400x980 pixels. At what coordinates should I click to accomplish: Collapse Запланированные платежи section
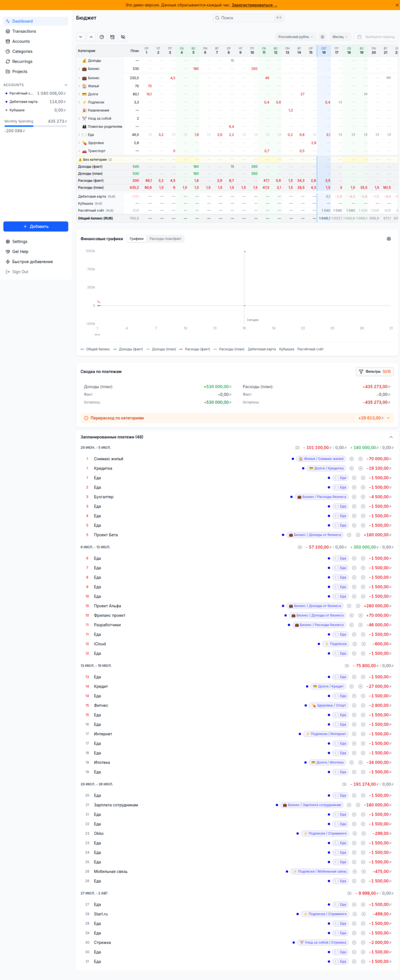pos(391,437)
